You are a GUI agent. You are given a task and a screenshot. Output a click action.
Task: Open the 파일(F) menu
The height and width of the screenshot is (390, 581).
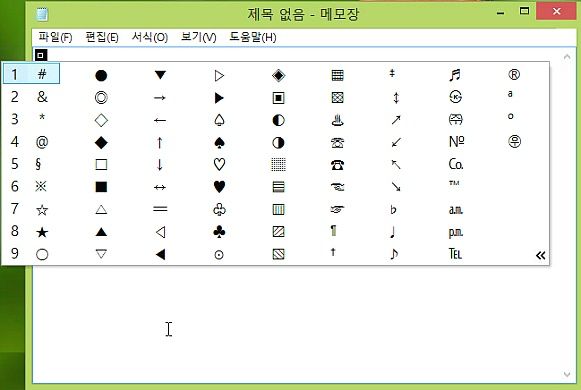point(55,37)
